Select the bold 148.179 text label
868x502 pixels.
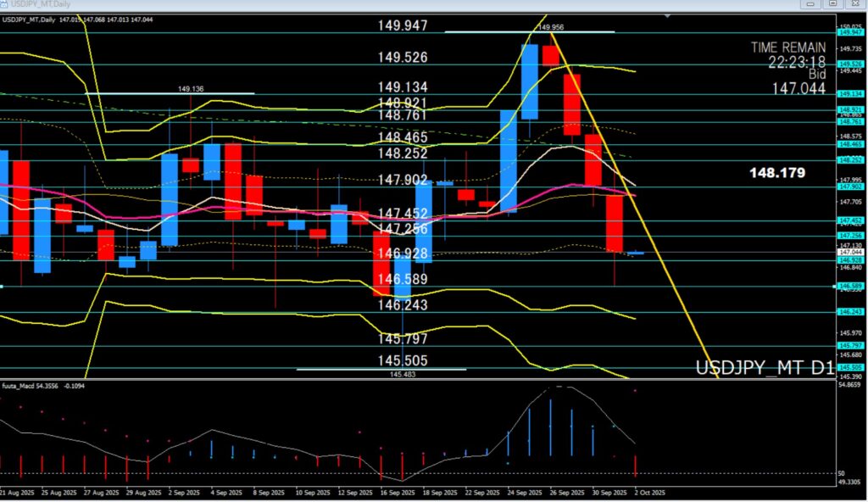tap(776, 173)
